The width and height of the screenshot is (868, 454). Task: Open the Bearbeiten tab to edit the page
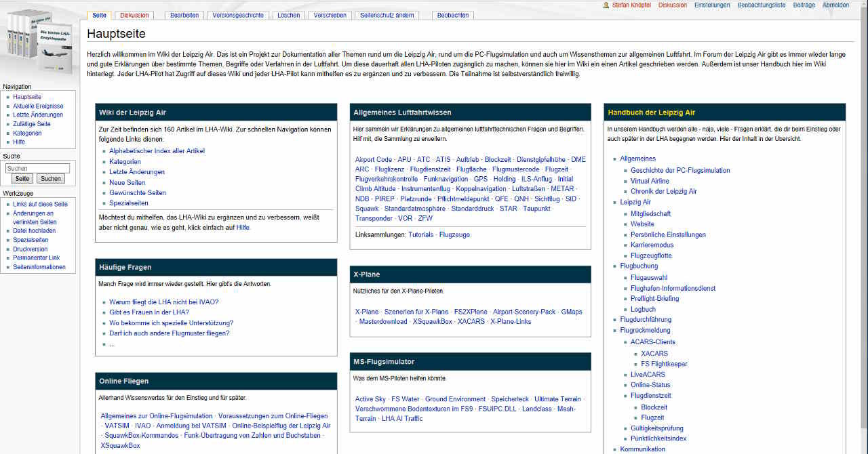(184, 15)
